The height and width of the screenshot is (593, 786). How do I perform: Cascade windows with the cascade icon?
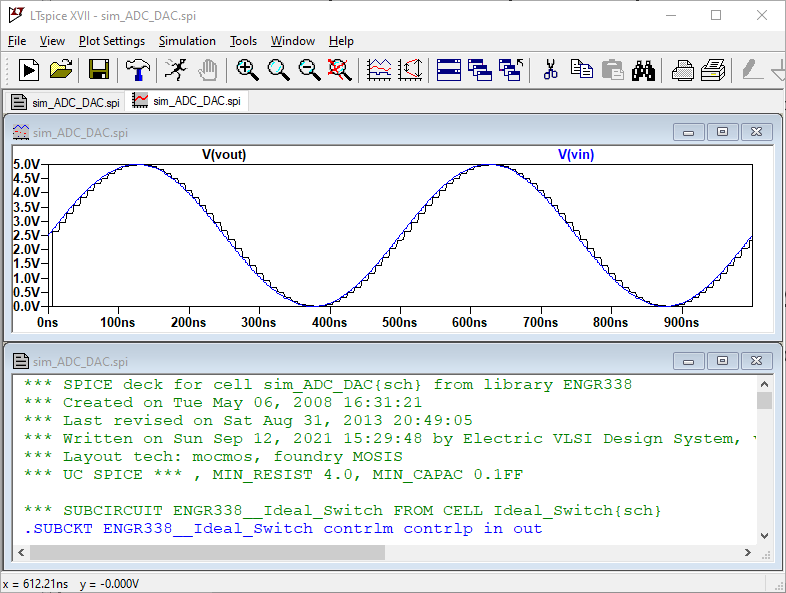[x=480, y=70]
